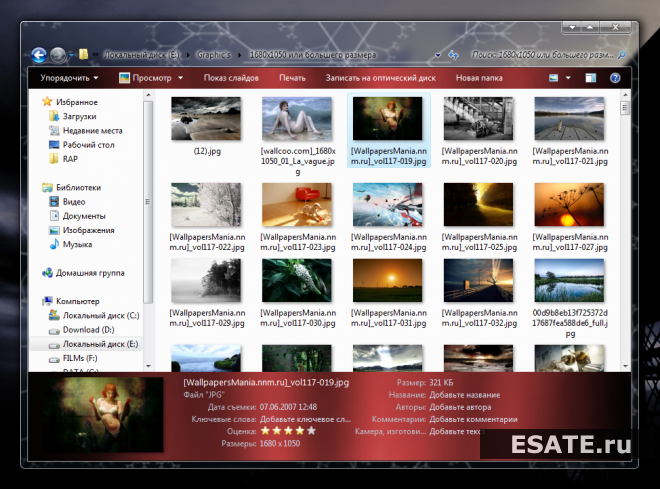Click the search field for the 1680x1050 folder
Viewport: 660px width, 489px height.
542,55
